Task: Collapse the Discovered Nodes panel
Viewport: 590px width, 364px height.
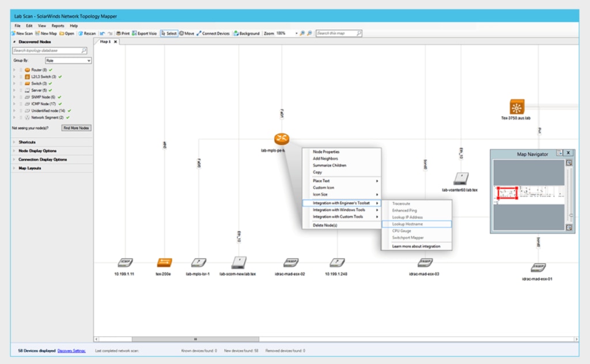Action: point(14,41)
